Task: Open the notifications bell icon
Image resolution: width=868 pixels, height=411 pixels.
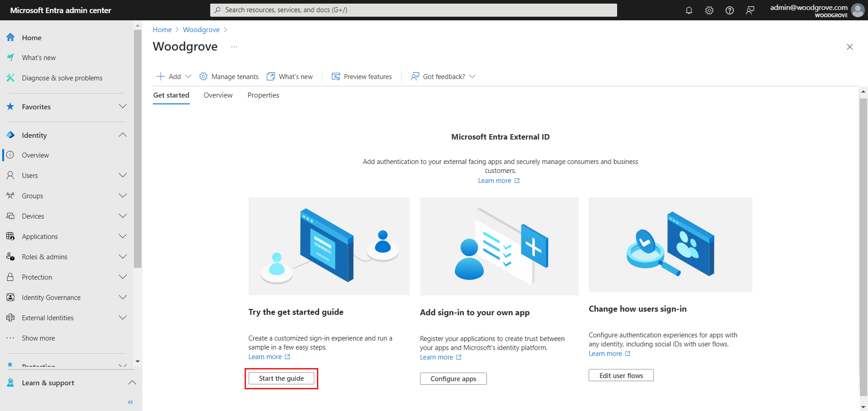Action: [689, 10]
